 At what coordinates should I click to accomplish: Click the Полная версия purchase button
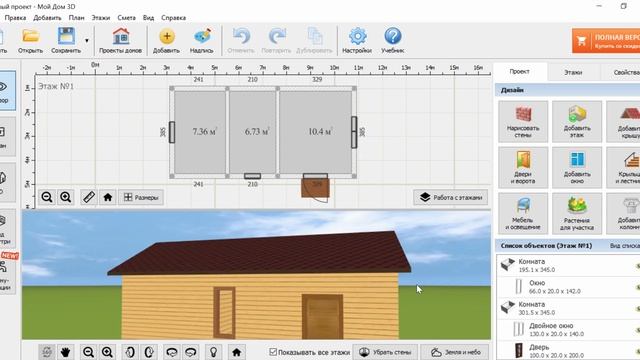pos(606,41)
